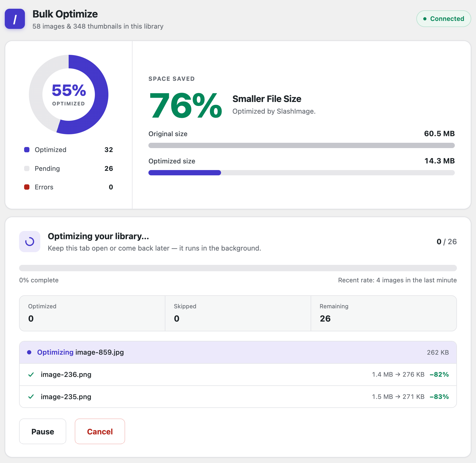Click the green checkmark beside image-235.png

(x=31, y=397)
